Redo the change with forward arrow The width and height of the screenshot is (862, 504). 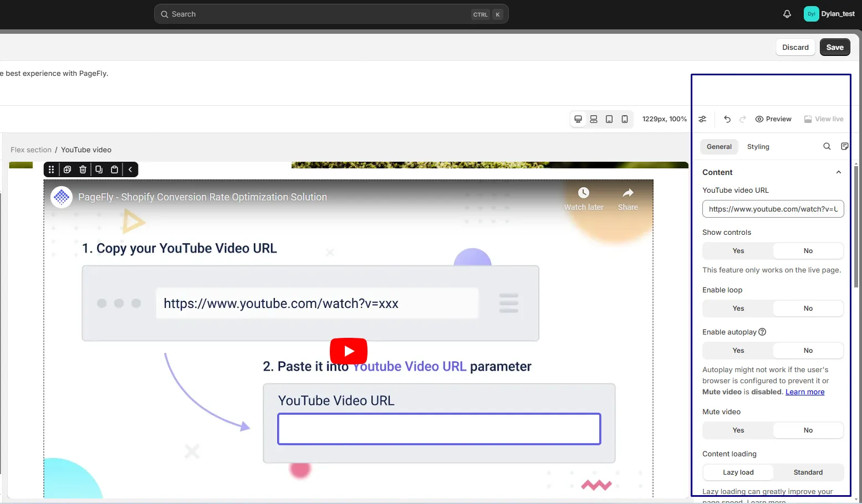point(743,119)
